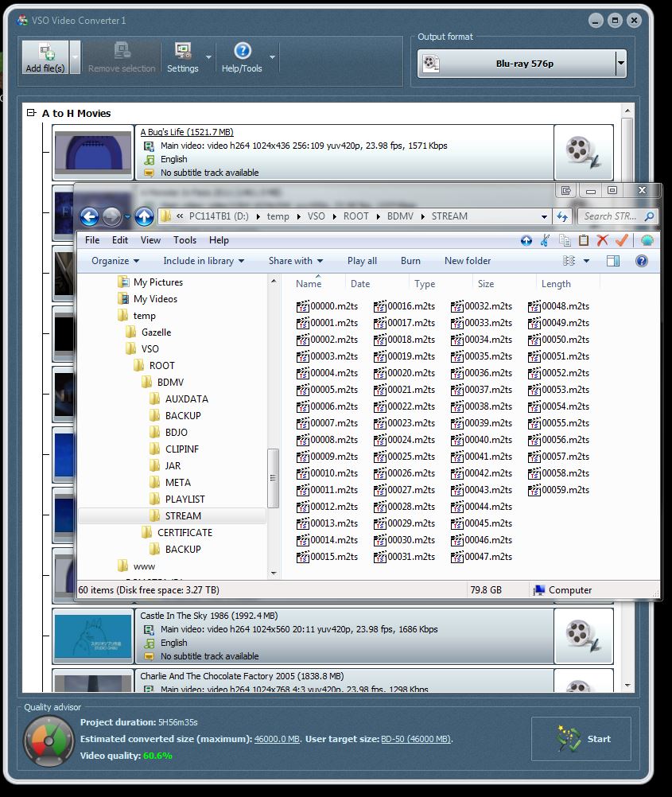The width and height of the screenshot is (672, 797).
Task: Toggle the preview pane icon
Action: point(613,261)
